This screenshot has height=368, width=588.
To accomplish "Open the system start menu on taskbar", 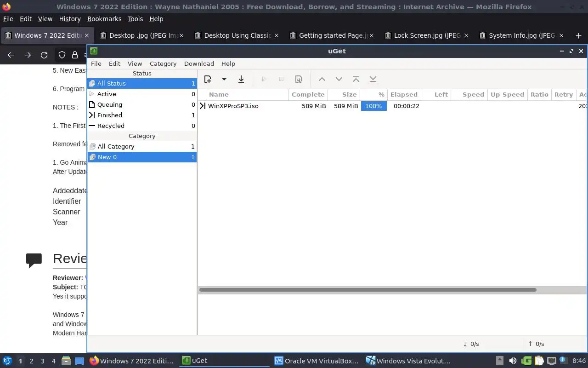I will 7,361.
